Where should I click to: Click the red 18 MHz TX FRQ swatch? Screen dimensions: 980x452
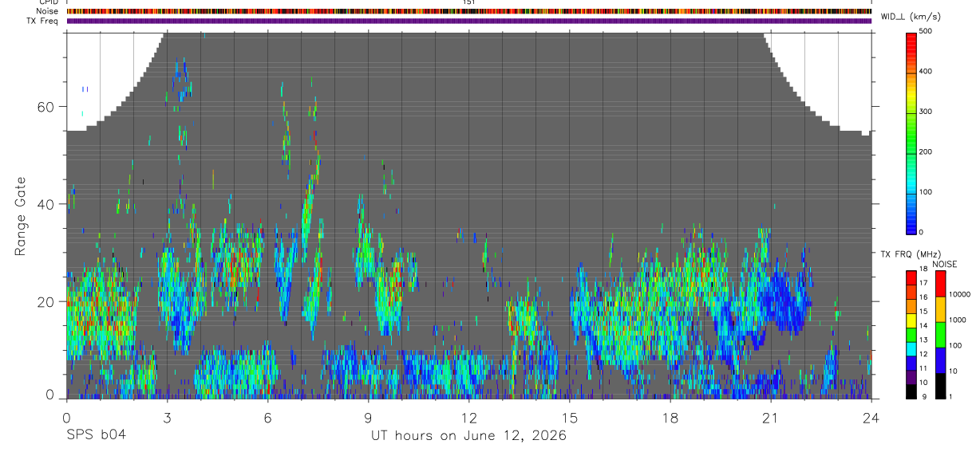coord(911,276)
